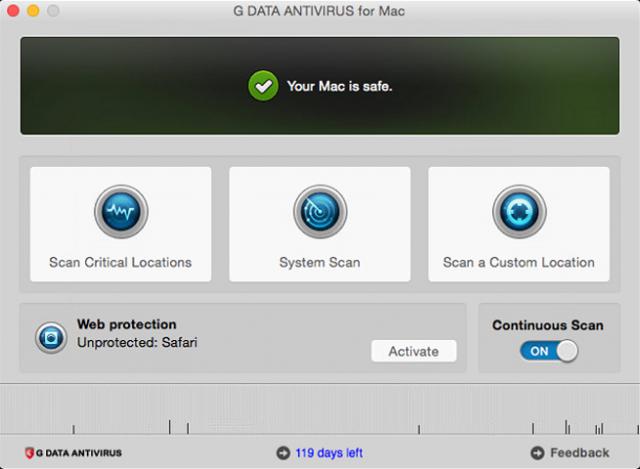Click arrow icon beside 119 days left
The image size is (640, 469).
[283, 453]
